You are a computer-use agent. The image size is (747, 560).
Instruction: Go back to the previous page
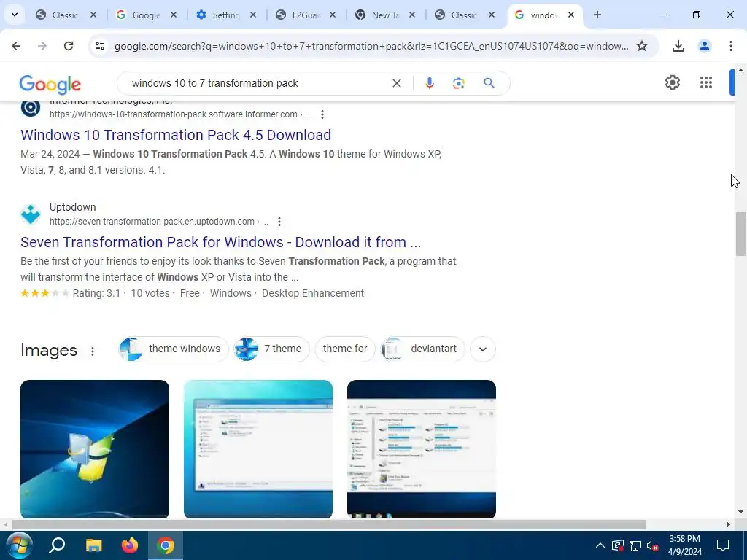[16, 46]
